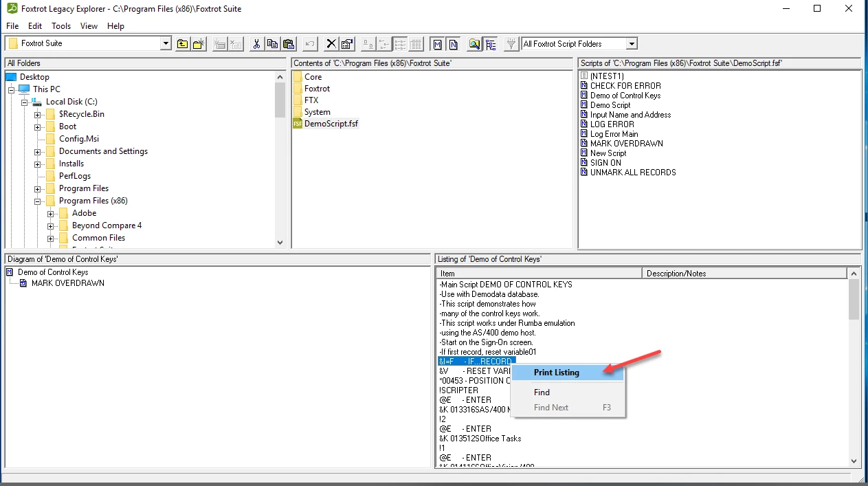
Task: Click the Properties icon in toolbar
Action: (x=347, y=44)
